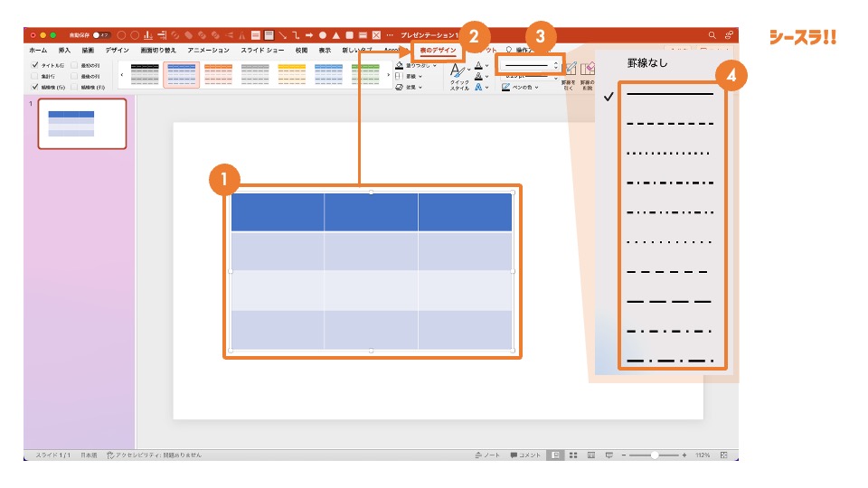Click the accessibility check status icon
The image size is (868, 488).
110,455
